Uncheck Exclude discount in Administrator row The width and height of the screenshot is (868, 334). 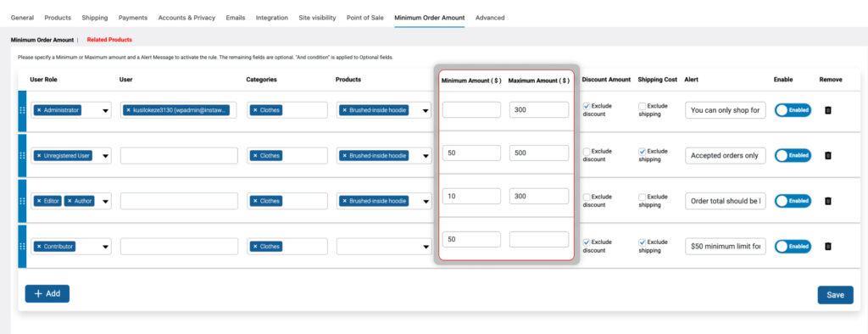pos(587,106)
